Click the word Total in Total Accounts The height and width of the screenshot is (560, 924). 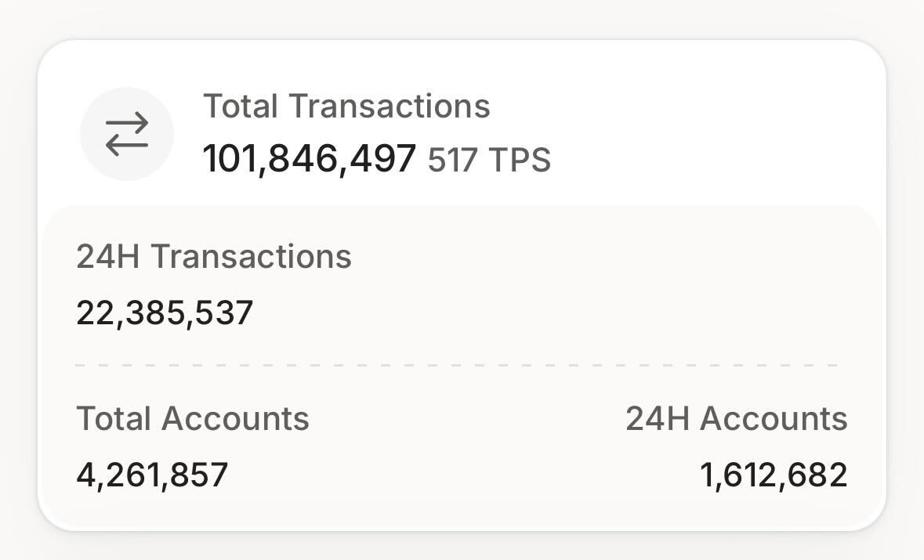114,419
